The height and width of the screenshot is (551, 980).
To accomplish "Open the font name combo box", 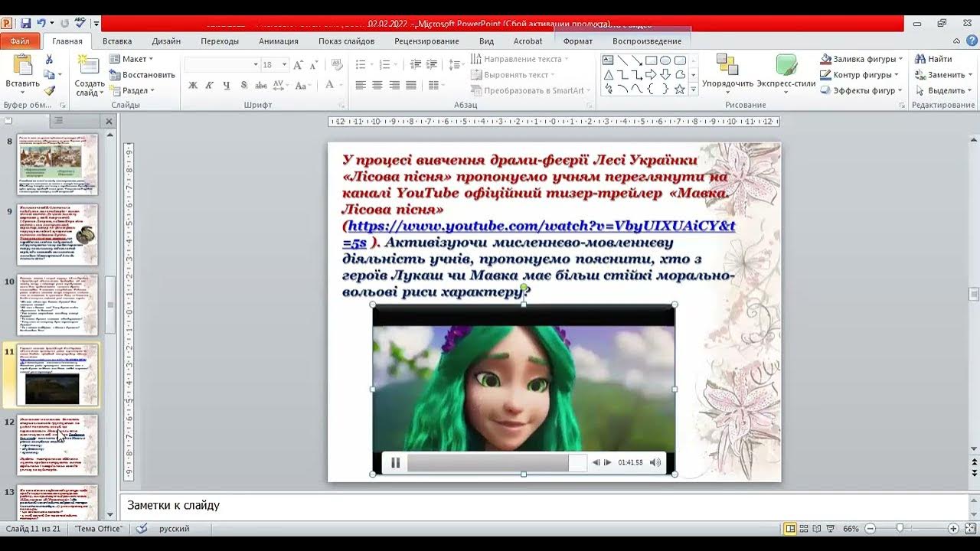I will coord(222,65).
